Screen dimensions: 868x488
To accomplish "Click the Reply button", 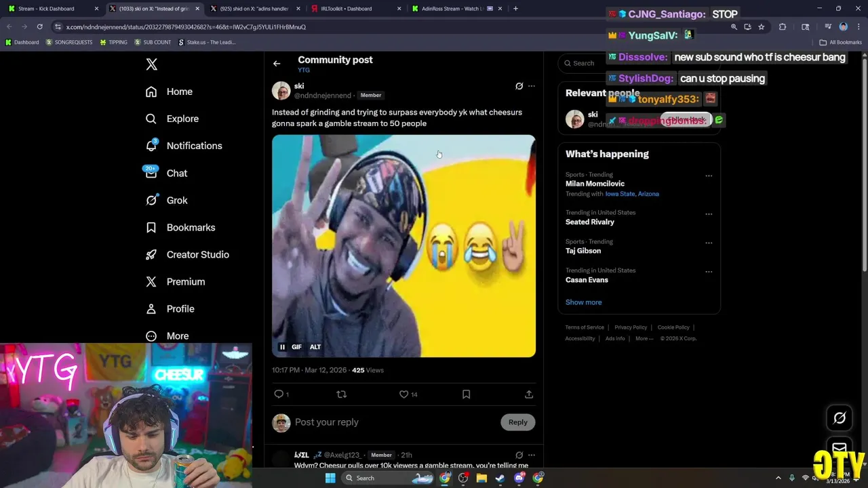I will pyautogui.click(x=517, y=422).
